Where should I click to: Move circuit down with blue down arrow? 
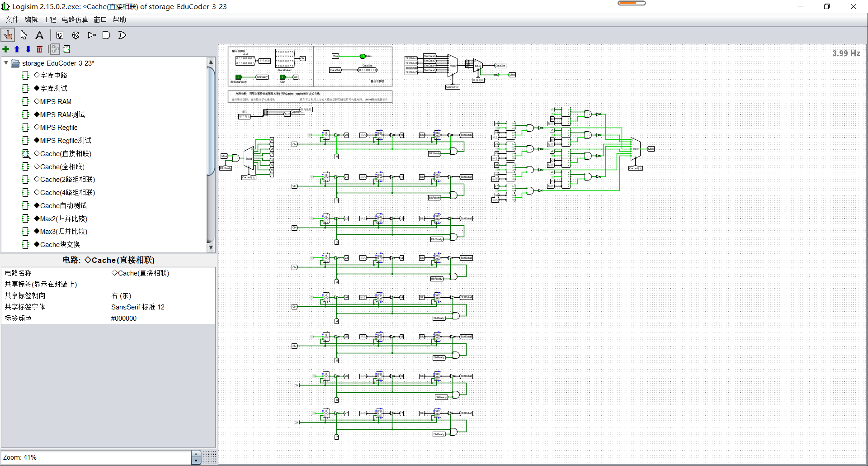click(x=28, y=49)
